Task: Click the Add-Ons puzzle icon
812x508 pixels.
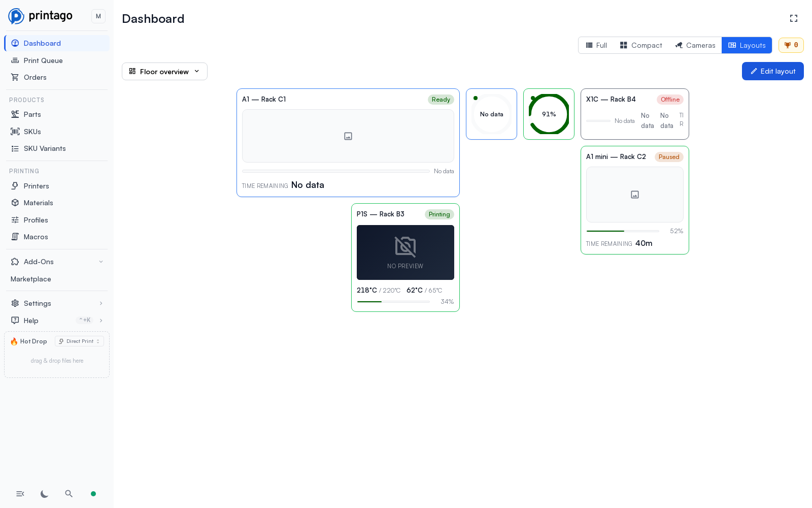Action: click(15, 262)
